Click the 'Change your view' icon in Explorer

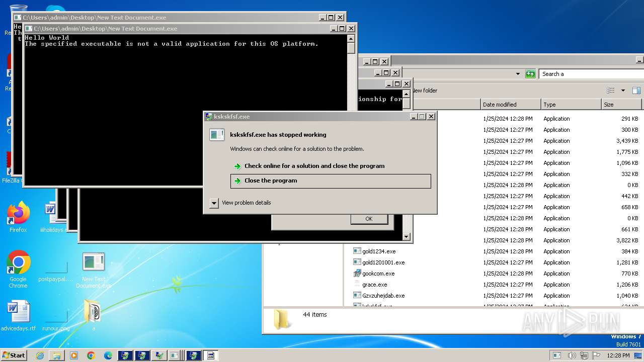pos(611,90)
